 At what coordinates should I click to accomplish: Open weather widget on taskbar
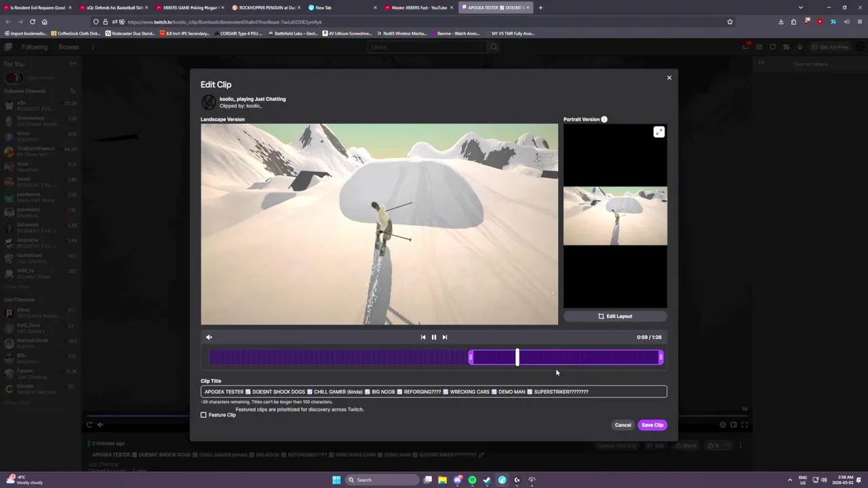point(25,480)
